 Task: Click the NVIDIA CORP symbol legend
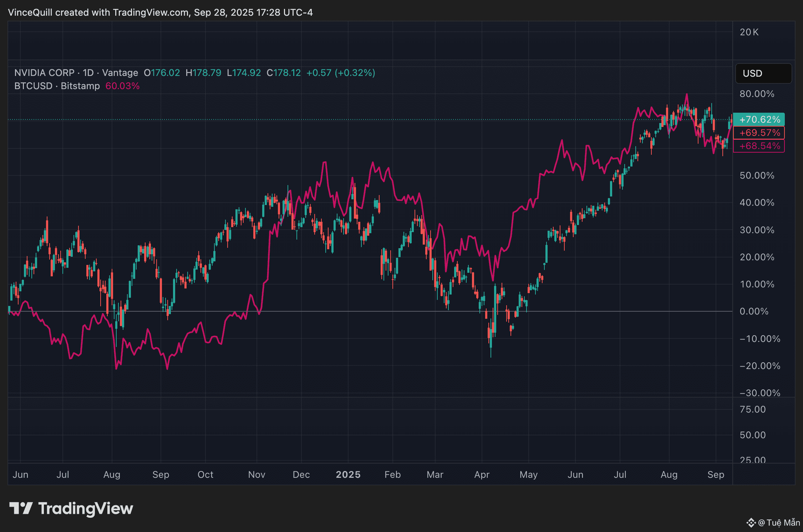click(x=44, y=73)
